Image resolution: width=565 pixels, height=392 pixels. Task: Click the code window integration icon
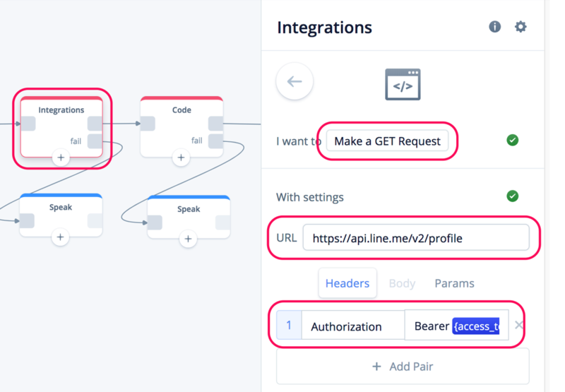pyautogui.click(x=403, y=85)
